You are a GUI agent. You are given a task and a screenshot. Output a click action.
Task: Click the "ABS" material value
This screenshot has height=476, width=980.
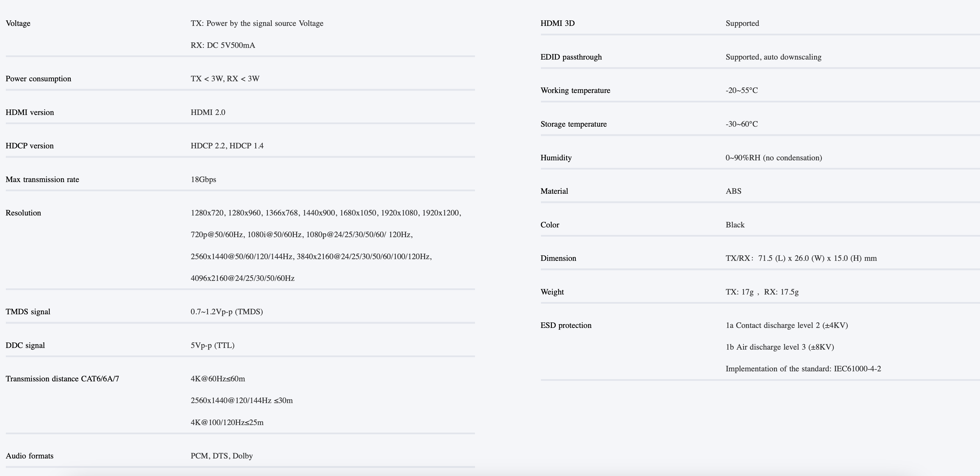(x=733, y=191)
